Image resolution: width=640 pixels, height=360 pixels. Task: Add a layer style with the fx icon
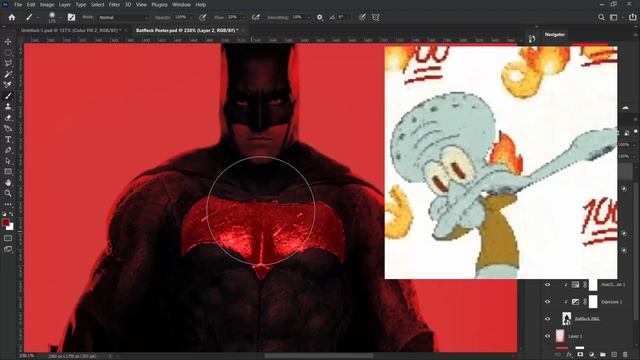point(569,355)
